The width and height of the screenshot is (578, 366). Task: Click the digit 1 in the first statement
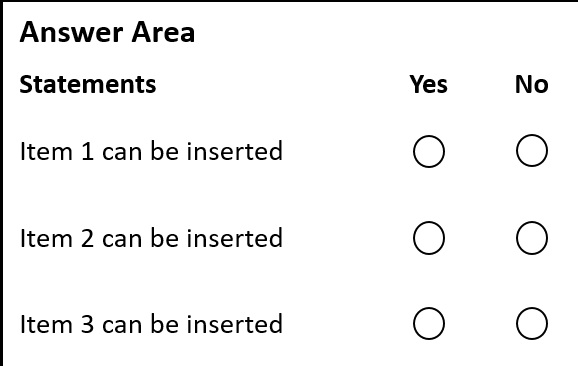pos(87,151)
